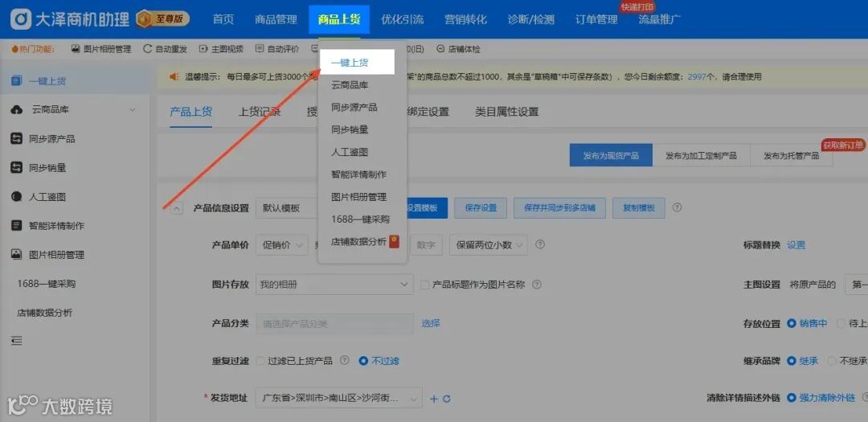Open the 主图视频 toolbar shortcut icon

pos(203,49)
